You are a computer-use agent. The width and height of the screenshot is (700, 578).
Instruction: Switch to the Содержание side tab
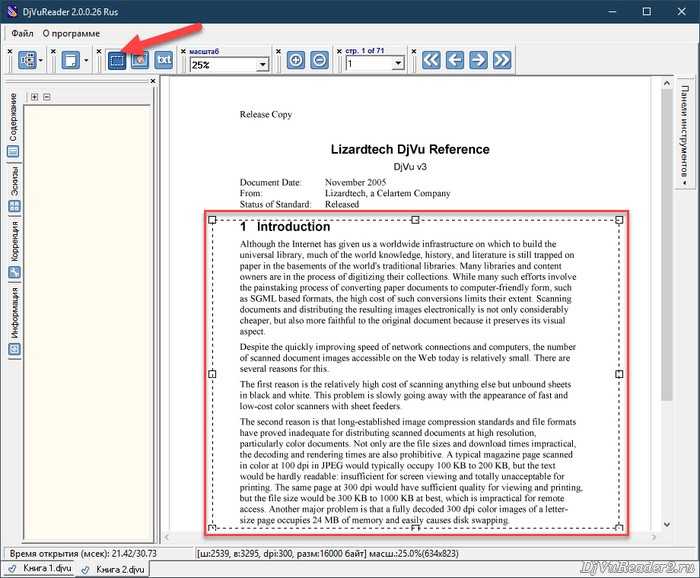(13, 125)
